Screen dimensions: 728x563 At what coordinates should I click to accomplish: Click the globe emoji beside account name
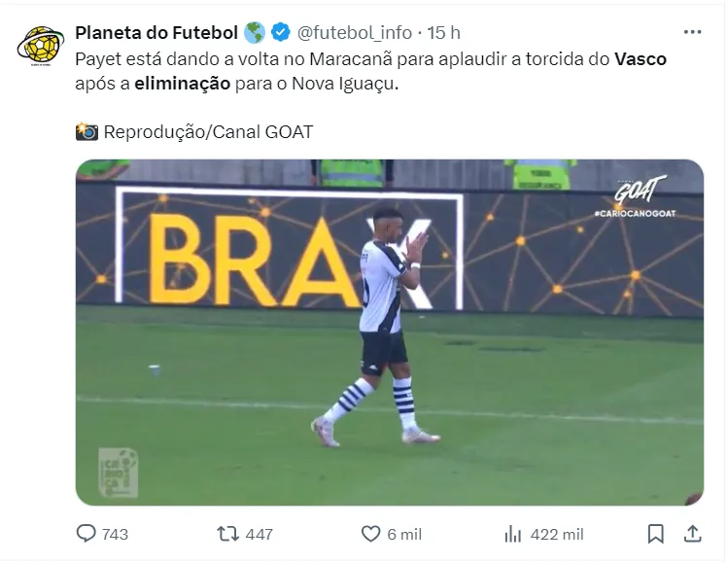click(x=255, y=32)
